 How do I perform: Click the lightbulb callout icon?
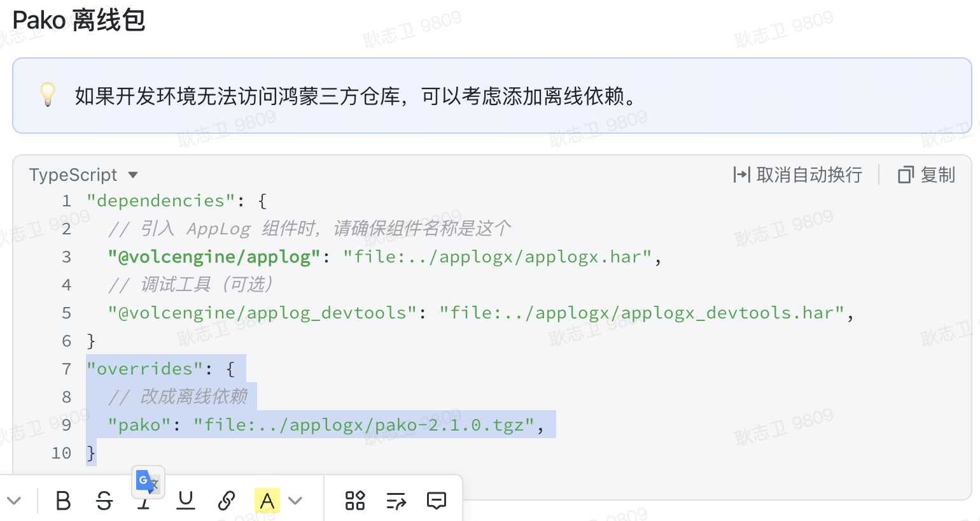coord(48,94)
